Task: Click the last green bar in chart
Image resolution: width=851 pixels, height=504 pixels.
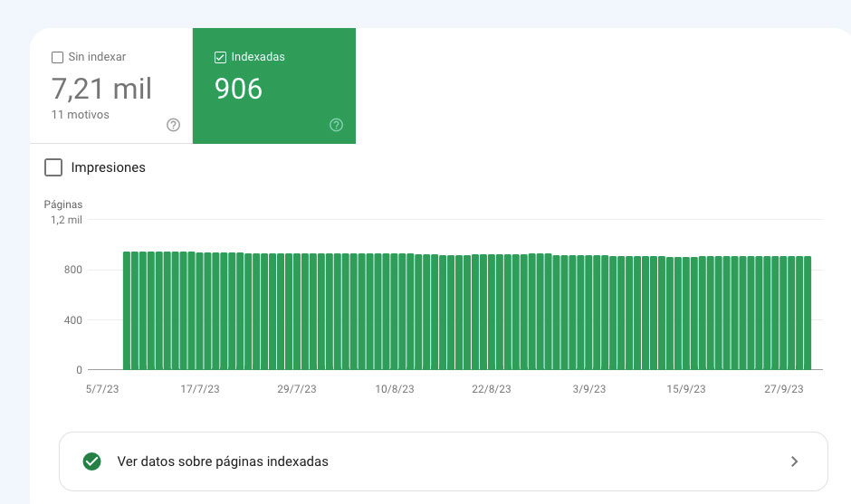Action: pyautogui.click(x=808, y=312)
